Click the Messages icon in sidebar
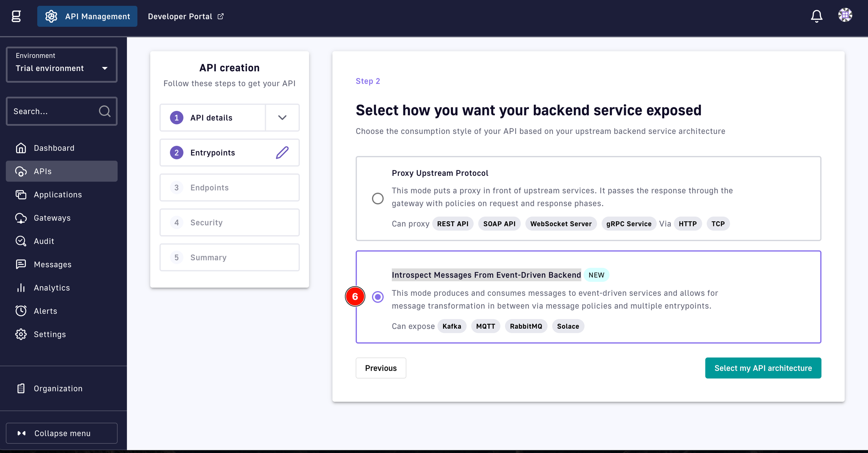 21,264
